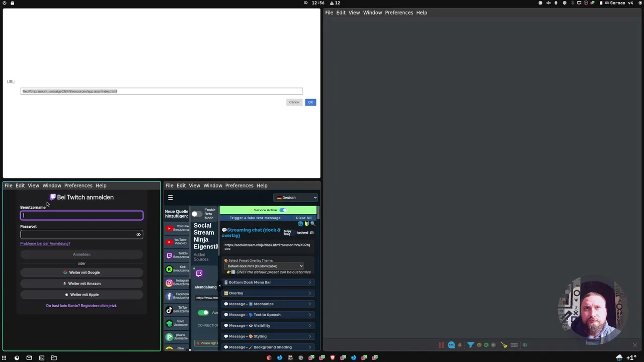The width and height of the screenshot is (644, 362).
Task: Add a trovo Username source
Action: (x=177, y=323)
